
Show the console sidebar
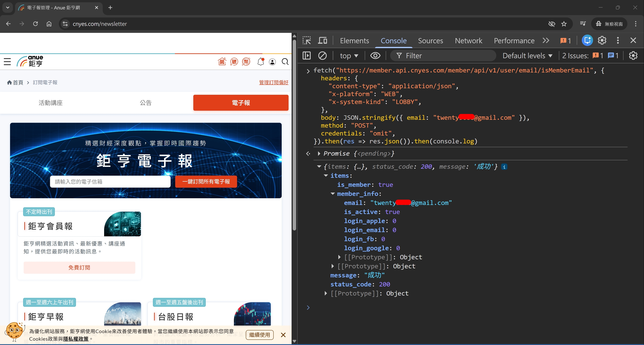[306, 56]
